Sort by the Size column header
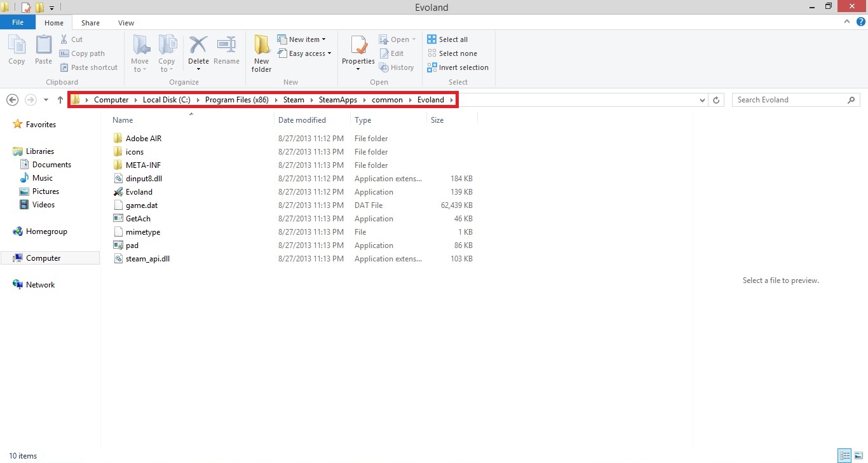Image resolution: width=868 pixels, height=463 pixels. coord(437,120)
